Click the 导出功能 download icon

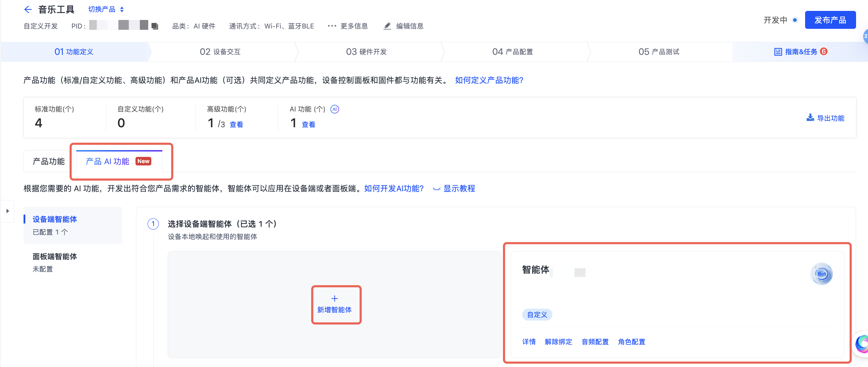click(x=810, y=118)
